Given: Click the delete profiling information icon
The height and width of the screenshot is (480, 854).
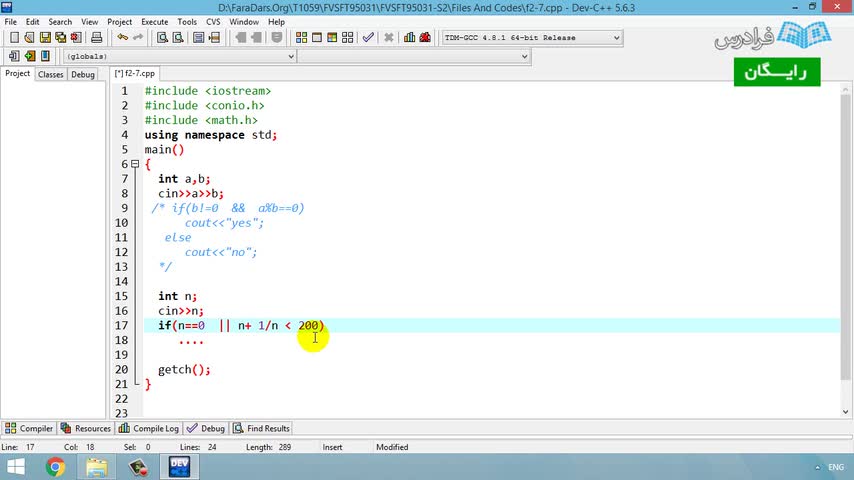Looking at the screenshot, I should pyautogui.click(x=425, y=38).
